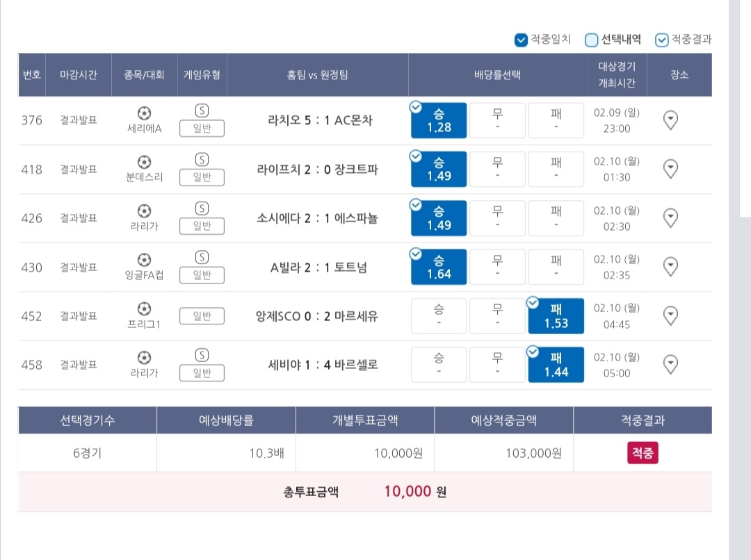751x560 pixels.
Task: Select 승 1.49 odds for 소시에다 match
Action: (x=439, y=217)
